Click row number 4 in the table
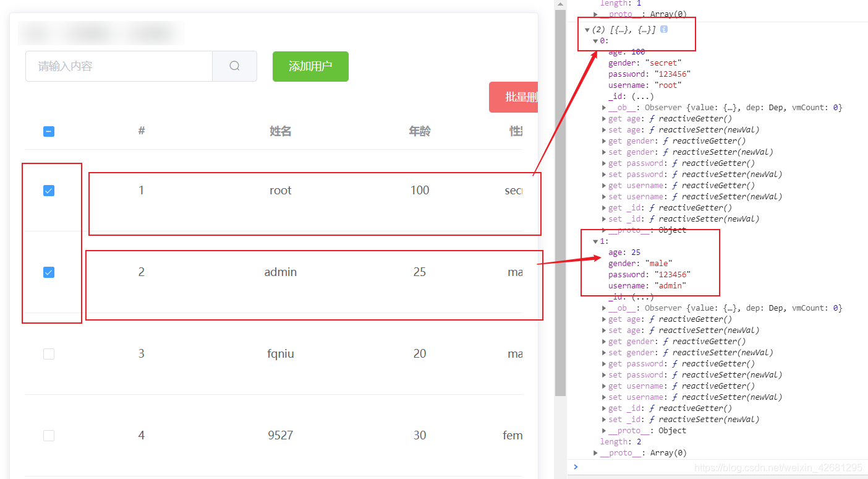Viewport: 868px width, 479px height. [142, 436]
